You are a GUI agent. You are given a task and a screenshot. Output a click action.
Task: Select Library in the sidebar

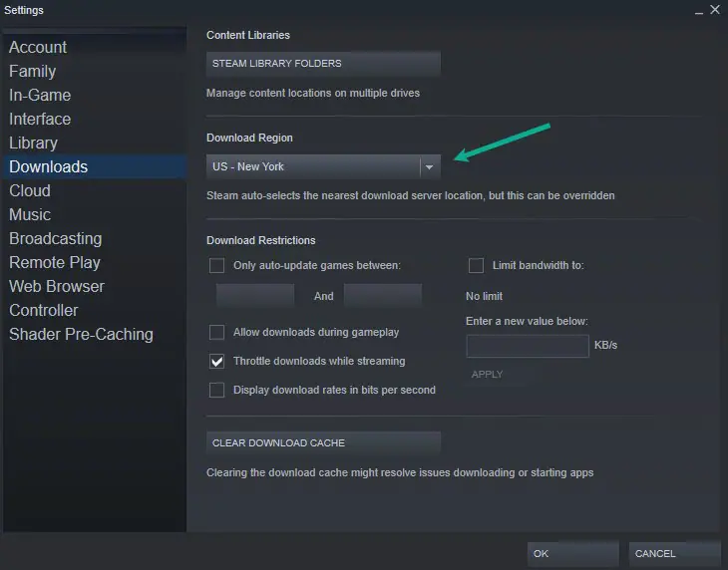34,142
